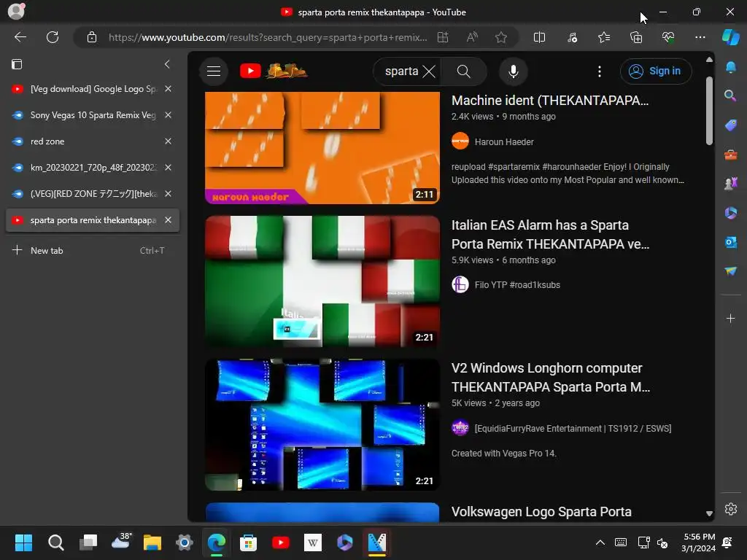This screenshot has height=560, width=747.
Task: Play Machine ident orange thumbnail
Action: (x=322, y=147)
